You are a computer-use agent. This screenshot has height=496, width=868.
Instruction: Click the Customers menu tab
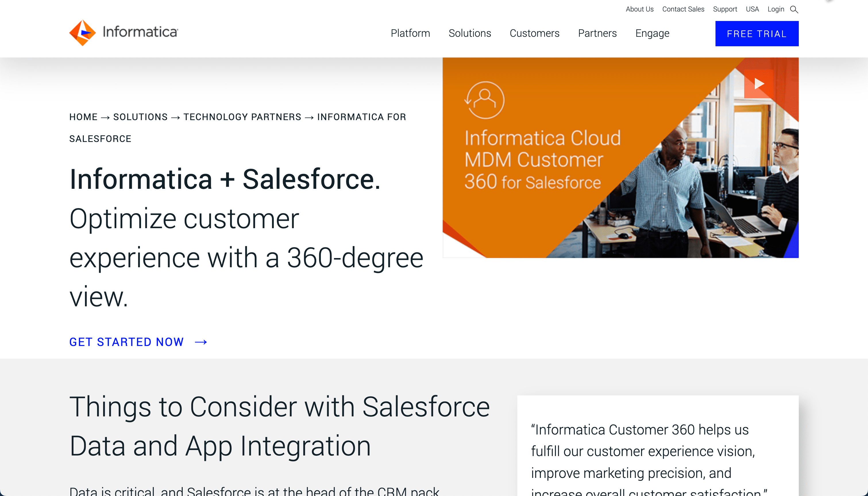coord(534,33)
